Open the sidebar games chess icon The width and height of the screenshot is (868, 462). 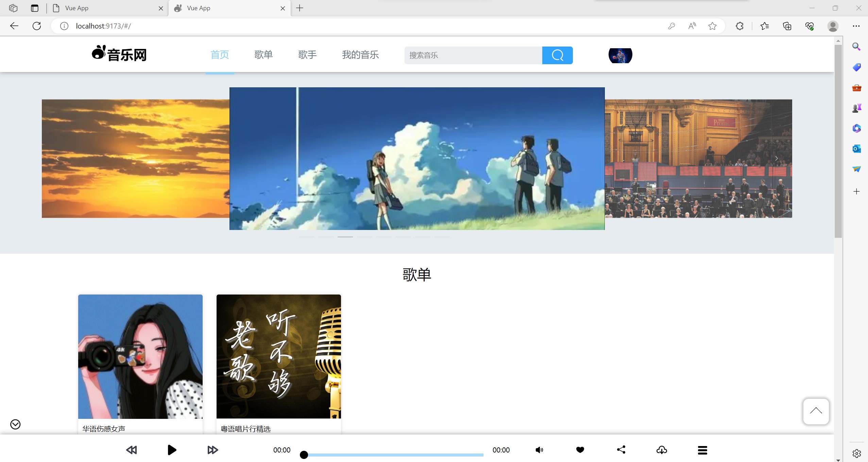(856, 108)
